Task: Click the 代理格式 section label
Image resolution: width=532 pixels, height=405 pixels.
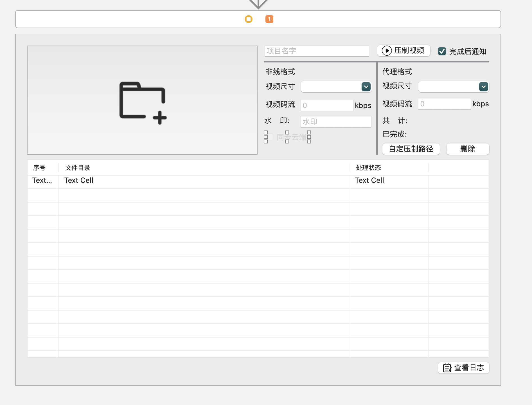Action: click(397, 72)
